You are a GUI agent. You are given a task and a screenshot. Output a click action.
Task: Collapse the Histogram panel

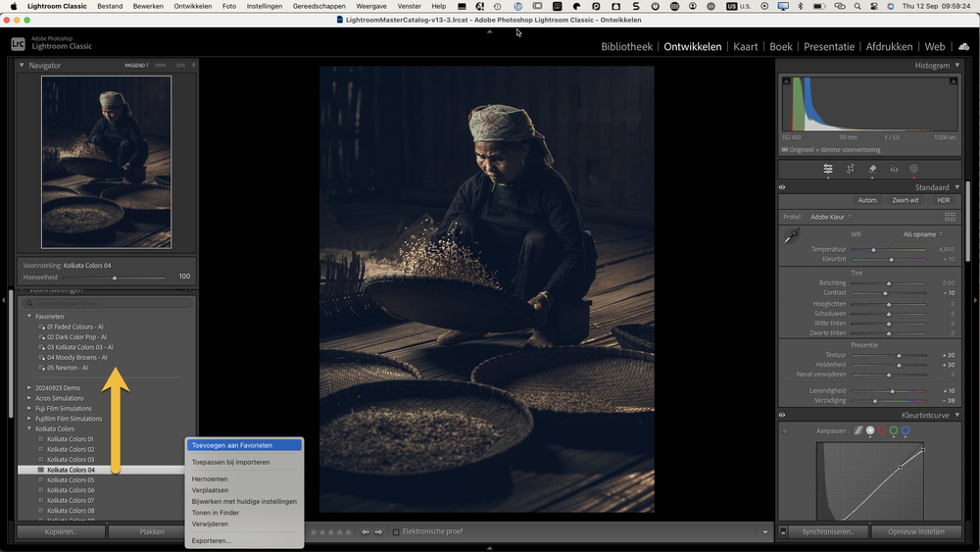click(956, 65)
